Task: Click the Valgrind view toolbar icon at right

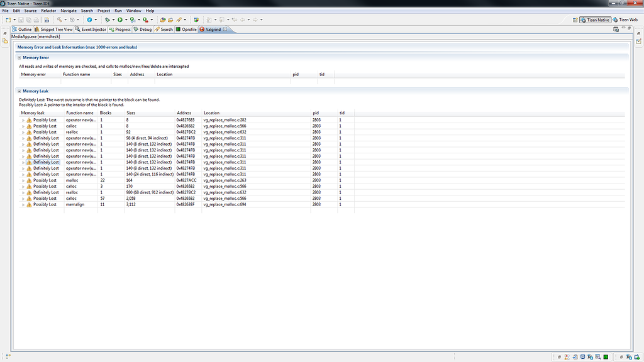Action: coord(616,29)
